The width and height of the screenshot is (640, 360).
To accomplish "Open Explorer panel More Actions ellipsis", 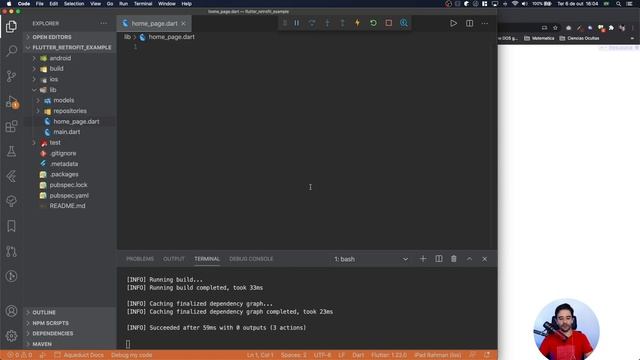I will [104, 24].
